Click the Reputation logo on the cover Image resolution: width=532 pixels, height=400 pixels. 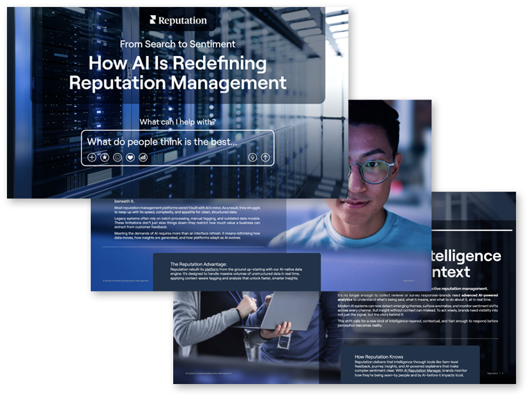pyautogui.click(x=178, y=20)
